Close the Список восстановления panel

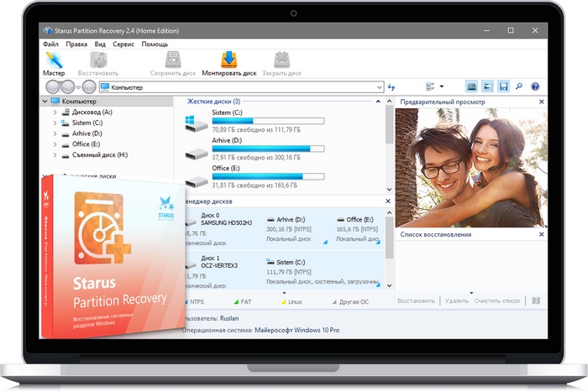click(x=541, y=234)
